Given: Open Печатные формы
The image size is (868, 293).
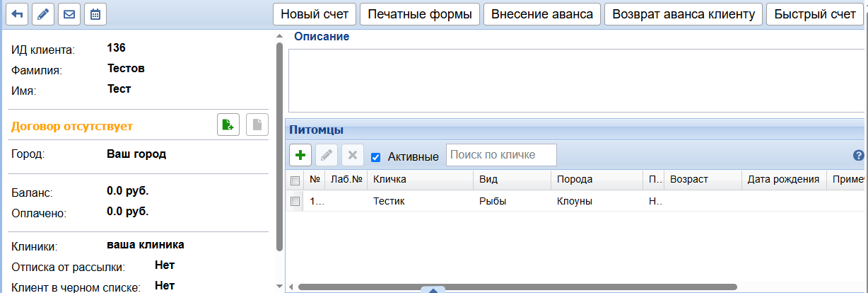Looking at the screenshot, I should [x=420, y=14].
